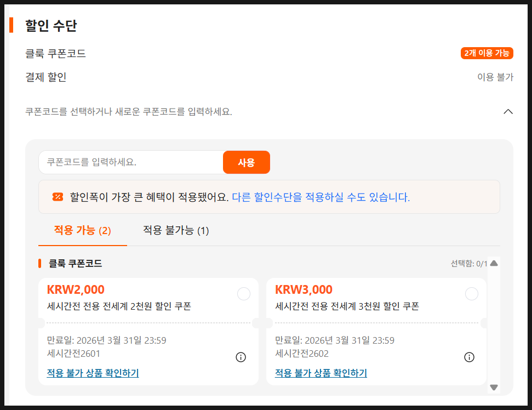Click the orange coupon ticket icon in banner
Viewport: 532px width, 410px height.
coord(58,197)
